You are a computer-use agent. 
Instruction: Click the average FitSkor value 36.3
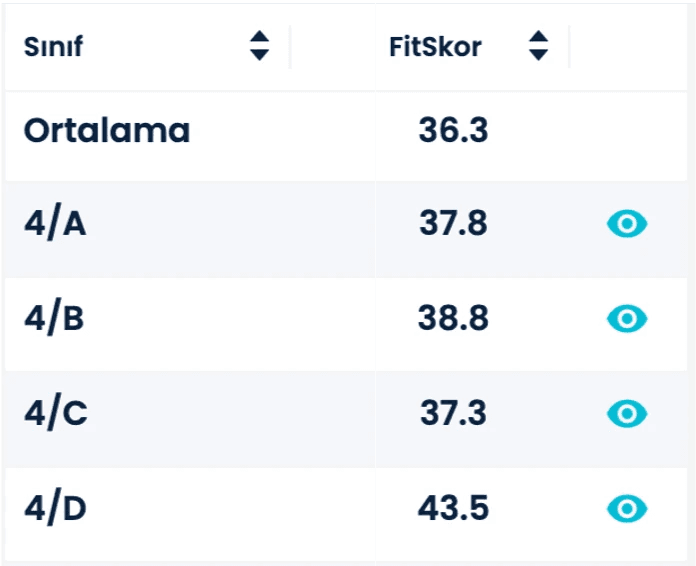point(453,130)
